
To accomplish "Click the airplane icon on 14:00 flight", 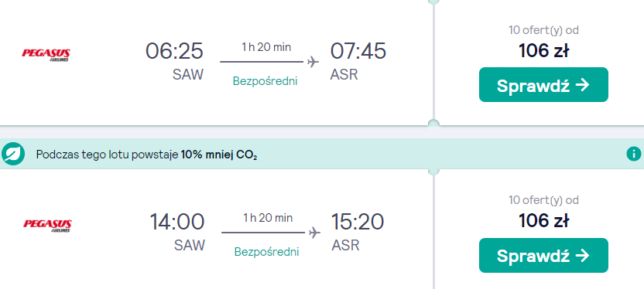I will pyautogui.click(x=314, y=233).
